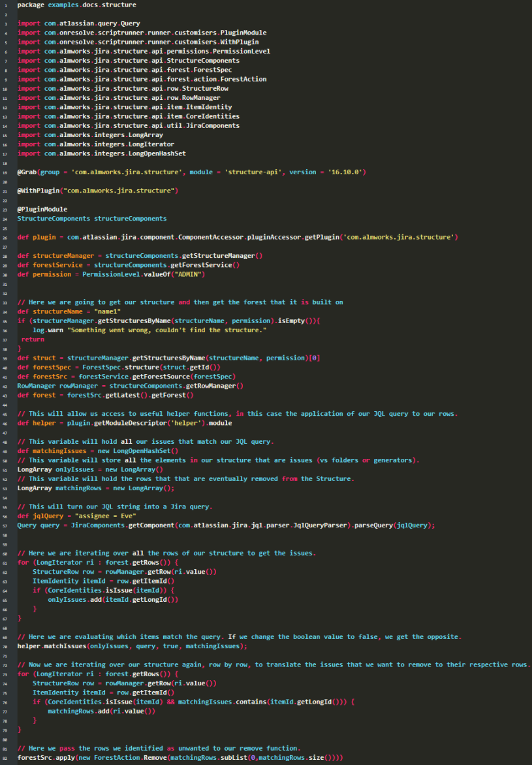This screenshot has width=532, height=765.
Task: Select the forestSrc.apply ForestAction.Remove line
Action: tap(181, 758)
